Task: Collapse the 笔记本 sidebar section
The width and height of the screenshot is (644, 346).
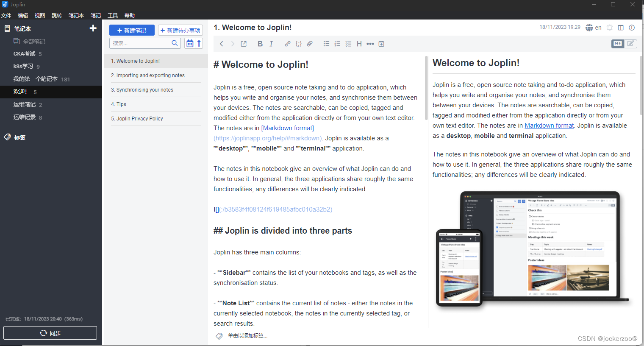Action: [22, 29]
